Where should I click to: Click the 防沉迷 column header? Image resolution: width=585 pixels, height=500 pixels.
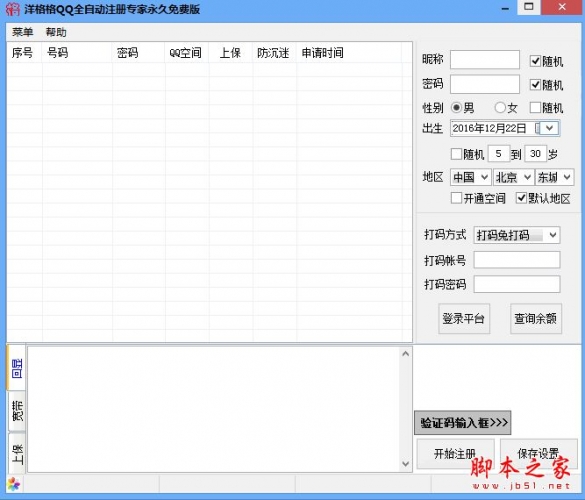[x=274, y=53]
